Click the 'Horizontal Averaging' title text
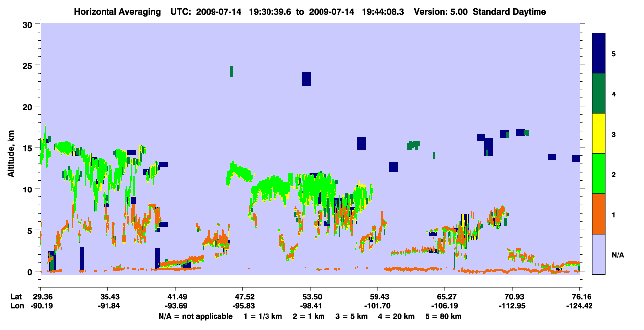The height and width of the screenshot is (330, 644). point(117,12)
